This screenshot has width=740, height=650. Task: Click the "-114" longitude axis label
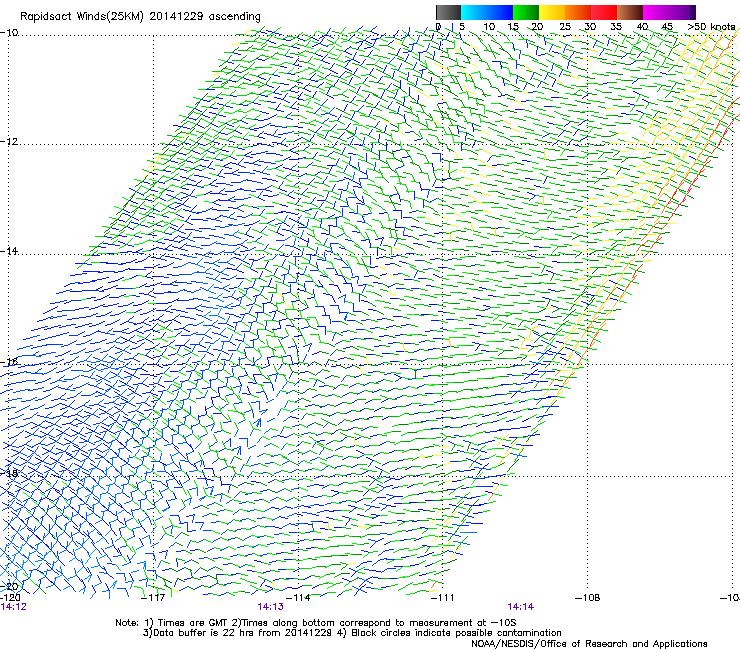[298, 598]
